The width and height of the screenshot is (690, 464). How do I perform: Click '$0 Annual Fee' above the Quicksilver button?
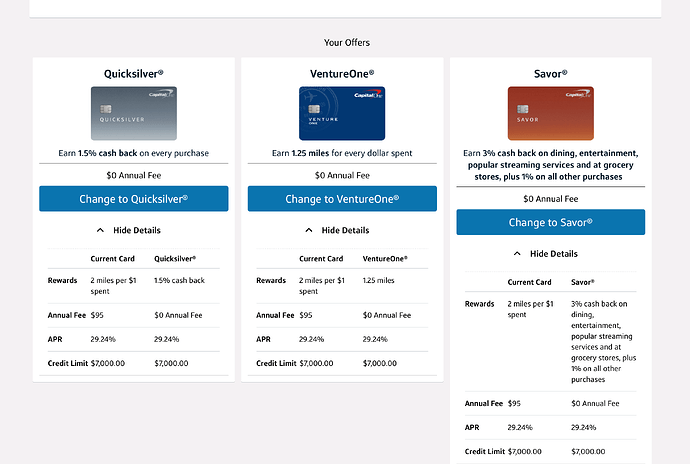click(x=134, y=175)
